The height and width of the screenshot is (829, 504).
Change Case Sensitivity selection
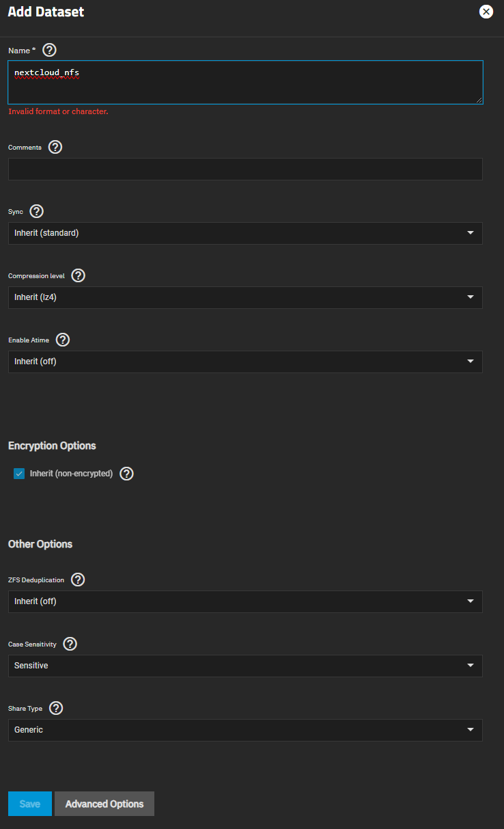(245, 666)
